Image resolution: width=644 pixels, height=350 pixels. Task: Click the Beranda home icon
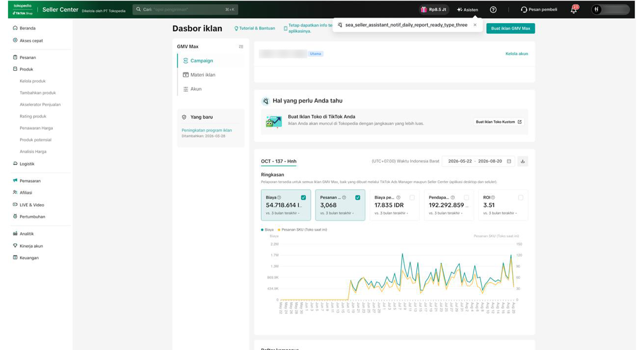pos(15,28)
